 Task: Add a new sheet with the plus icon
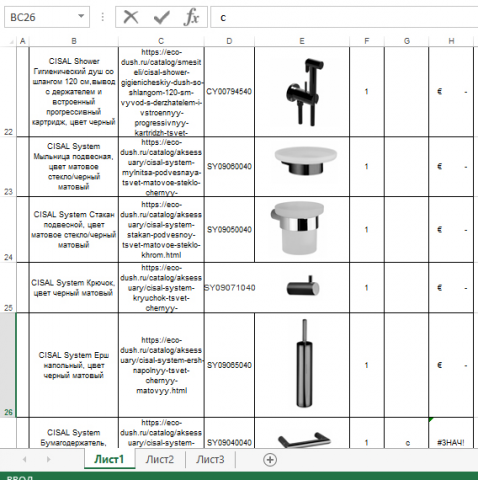[270, 460]
